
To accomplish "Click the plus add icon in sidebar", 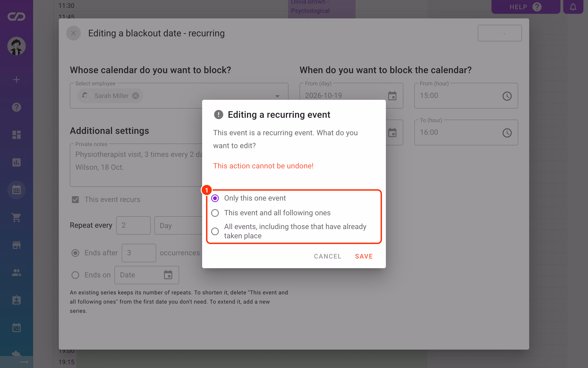I will click(x=16, y=80).
